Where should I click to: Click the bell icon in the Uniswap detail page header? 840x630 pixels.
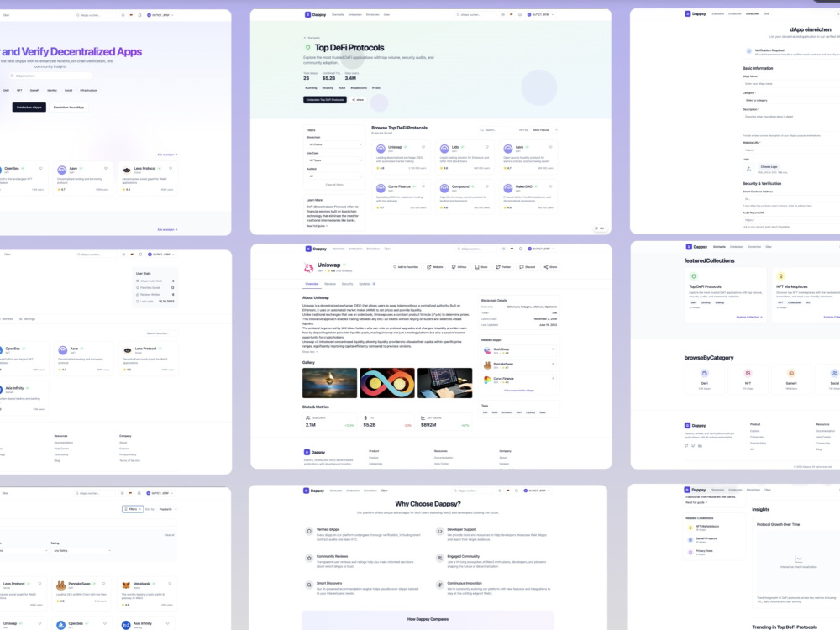click(520, 249)
